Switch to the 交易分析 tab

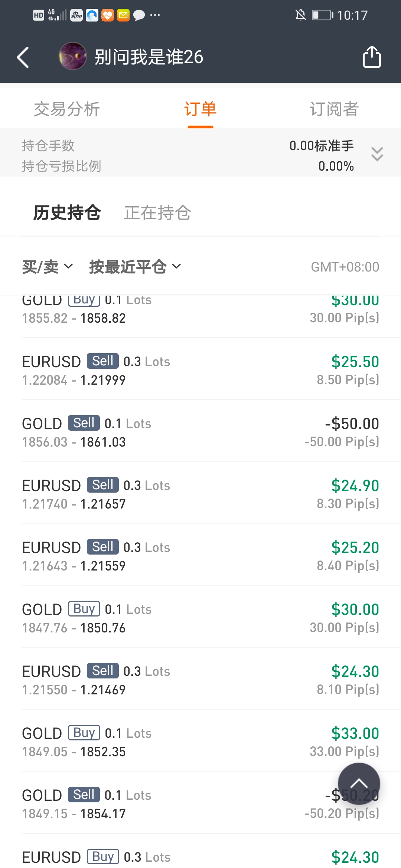pos(67,109)
